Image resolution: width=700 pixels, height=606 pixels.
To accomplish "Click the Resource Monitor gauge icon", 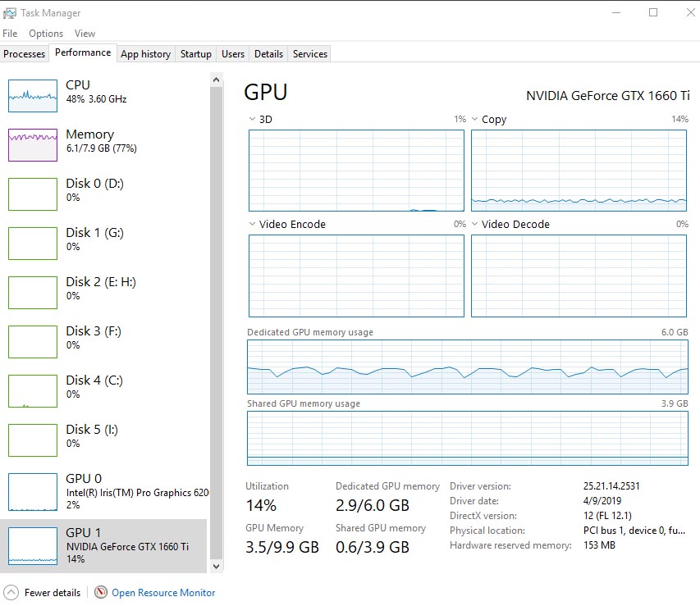I will (x=101, y=592).
